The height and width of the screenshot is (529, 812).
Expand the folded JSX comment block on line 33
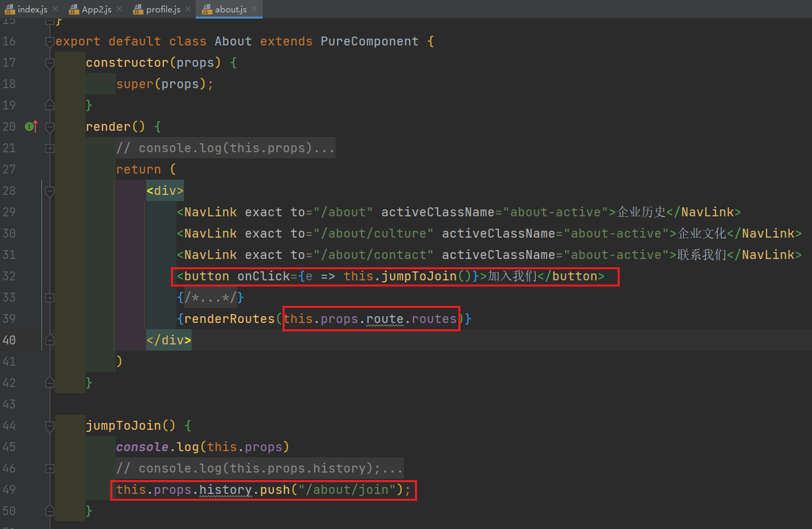(x=50, y=298)
